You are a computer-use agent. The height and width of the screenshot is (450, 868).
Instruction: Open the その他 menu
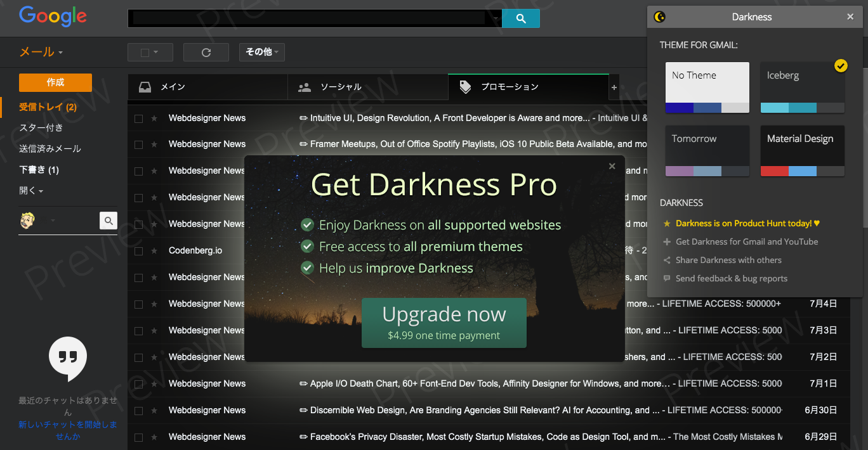(261, 52)
